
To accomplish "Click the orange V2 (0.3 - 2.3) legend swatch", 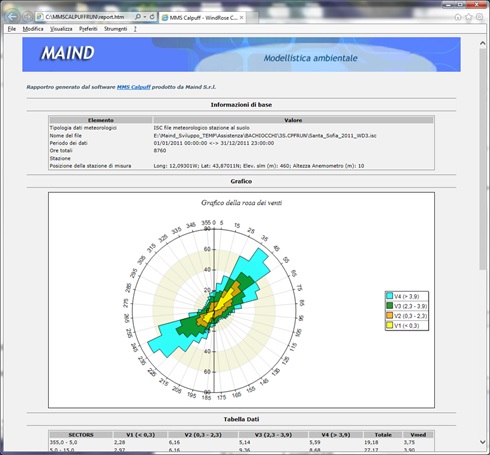I will click(x=389, y=315).
